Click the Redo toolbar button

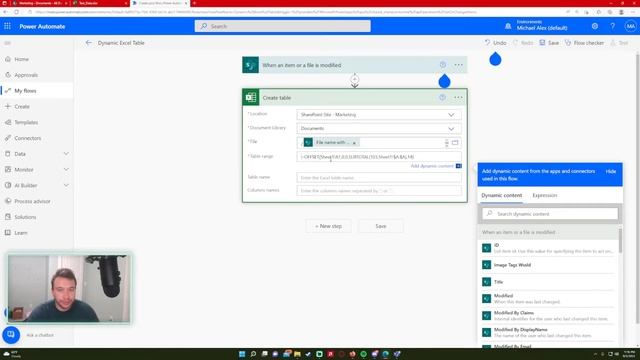pyautogui.click(x=523, y=42)
